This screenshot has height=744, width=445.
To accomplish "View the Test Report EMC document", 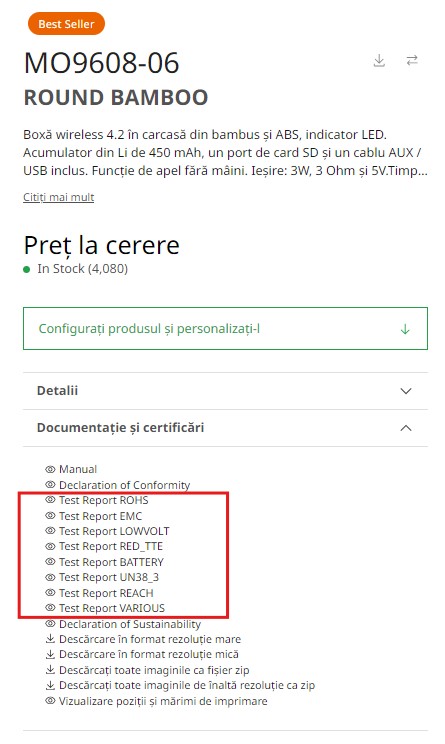I will pyautogui.click(x=101, y=516).
